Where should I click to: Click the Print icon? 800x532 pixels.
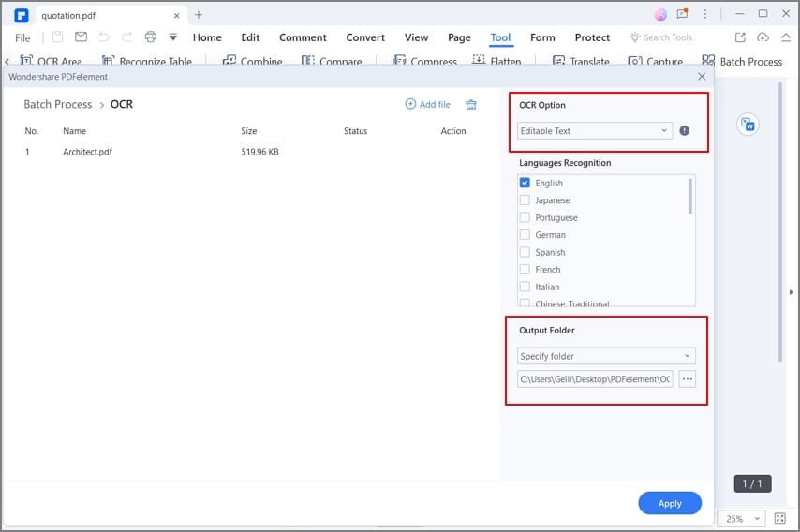pos(150,37)
